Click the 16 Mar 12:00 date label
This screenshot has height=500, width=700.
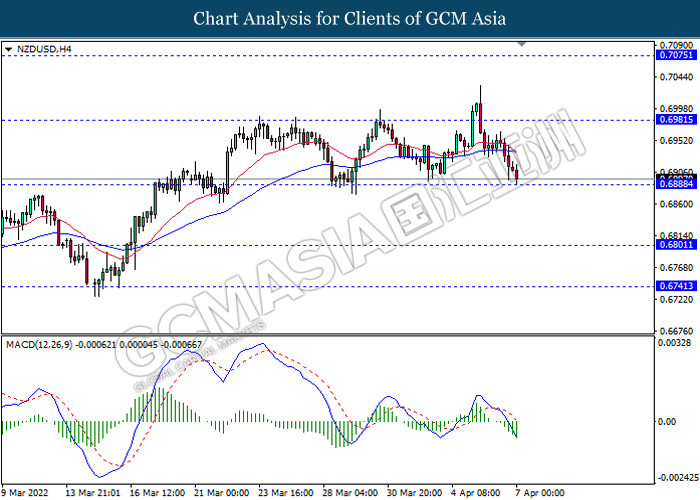(x=158, y=493)
